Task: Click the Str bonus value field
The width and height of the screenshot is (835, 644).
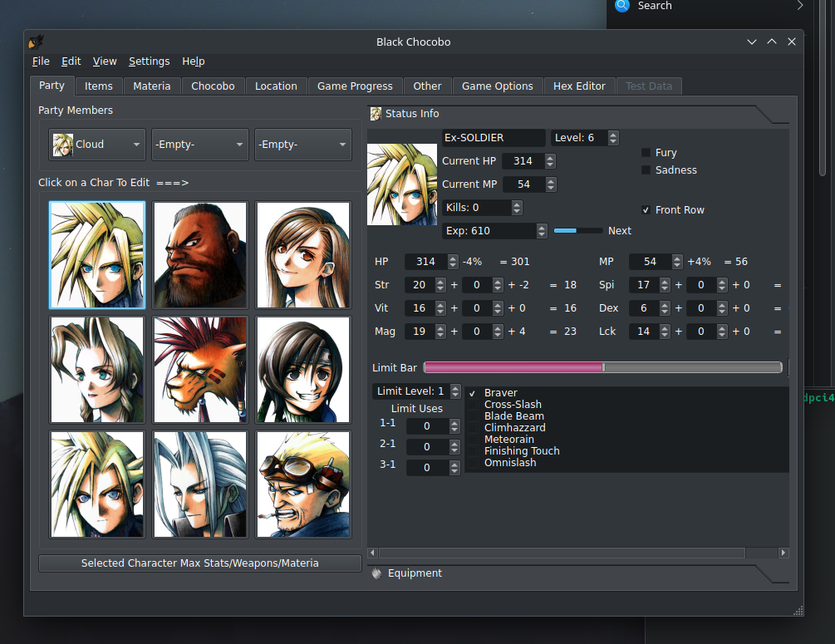Action: click(482, 285)
